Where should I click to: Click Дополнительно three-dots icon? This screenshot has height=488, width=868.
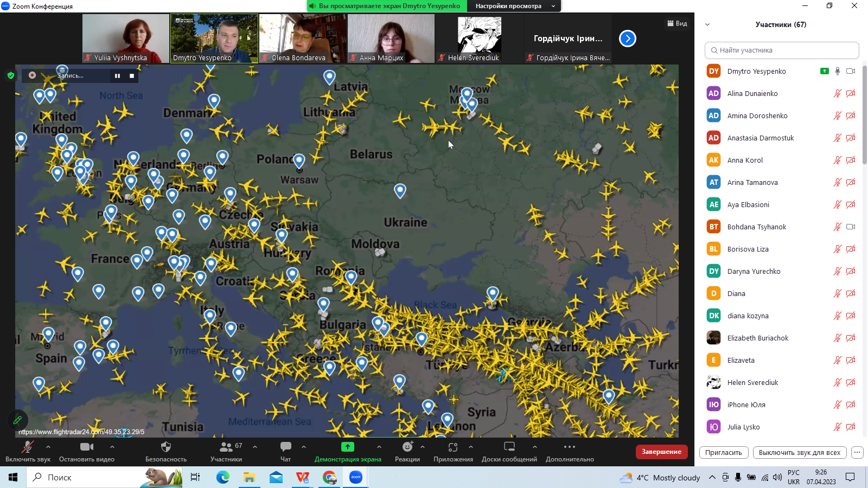pos(569,447)
